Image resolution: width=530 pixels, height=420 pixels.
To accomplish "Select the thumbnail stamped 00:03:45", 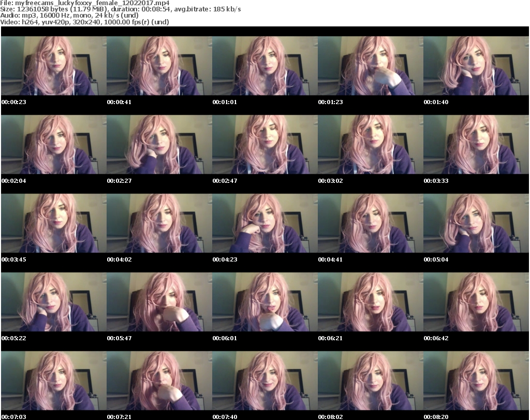I will (x=54, y=224).
